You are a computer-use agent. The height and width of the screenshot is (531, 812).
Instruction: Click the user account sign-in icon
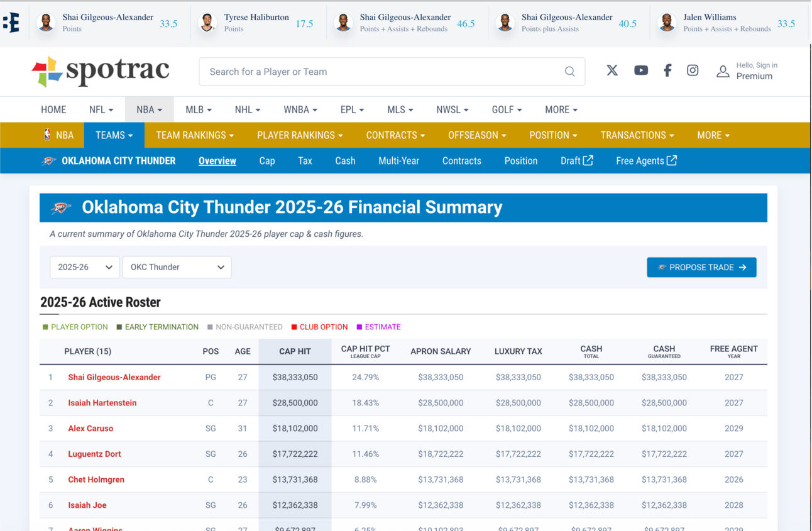pyautogui.click(x=723, y=71)
